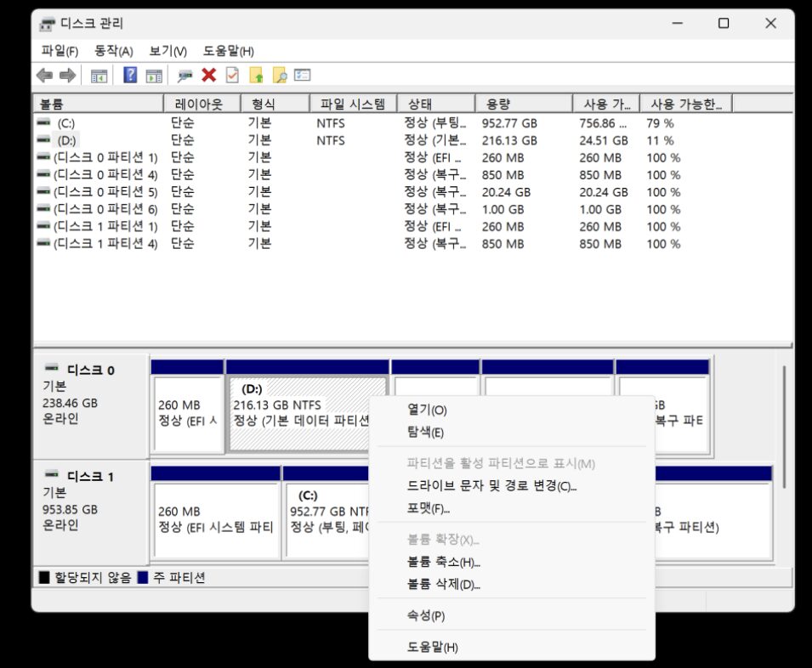812x668 pixels.
Task: Click the red X delete icon
Action: (x=208, y=76)
